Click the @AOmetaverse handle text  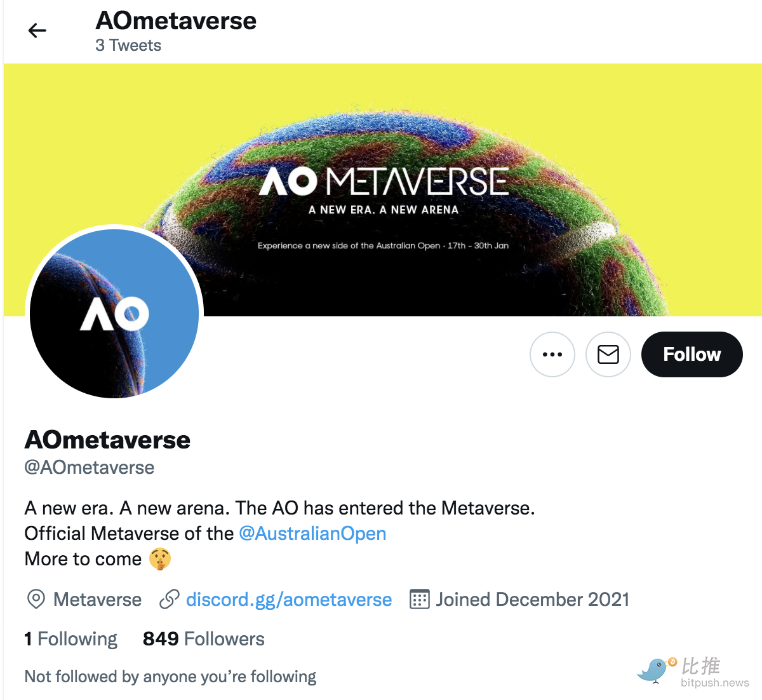tap(90, 468)
